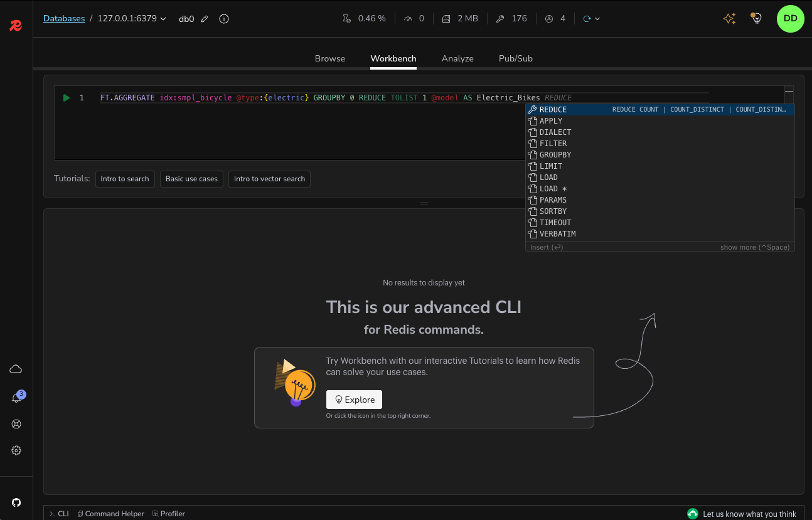The image size is (812, 520).
Task: Show more autocomplete suggestions
Action: (755, 247)
